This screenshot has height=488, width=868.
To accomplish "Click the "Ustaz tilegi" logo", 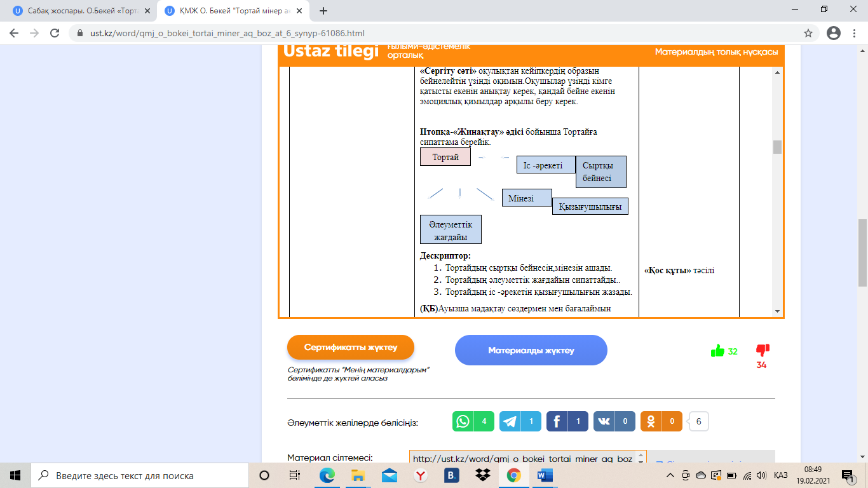I will tap(331, 51).
